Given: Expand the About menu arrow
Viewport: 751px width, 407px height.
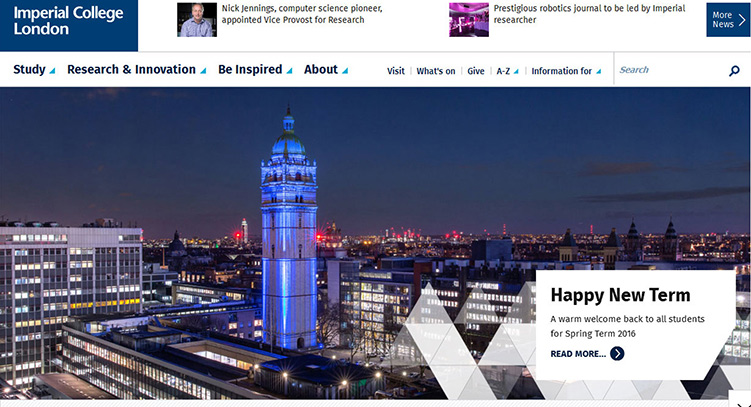Looking at the screenshot, I should [x=345, y=71].
